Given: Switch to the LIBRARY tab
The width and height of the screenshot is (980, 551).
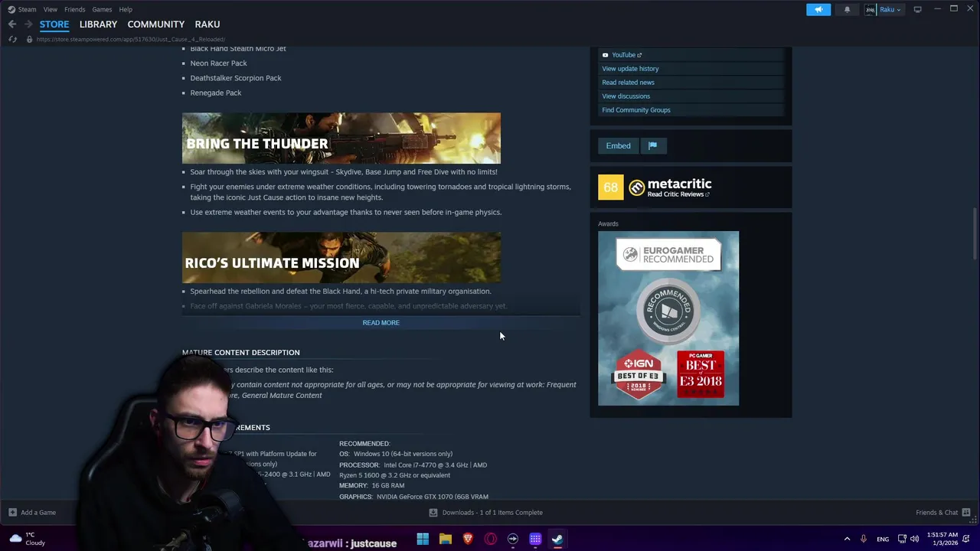Looking at the screenshot, I should click(98, 24).
